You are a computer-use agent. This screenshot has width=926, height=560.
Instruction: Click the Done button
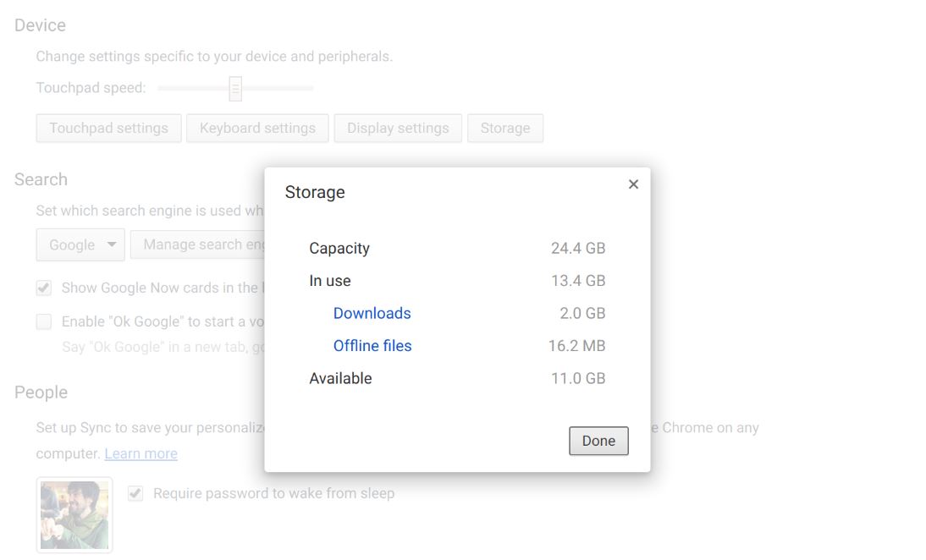598,441
